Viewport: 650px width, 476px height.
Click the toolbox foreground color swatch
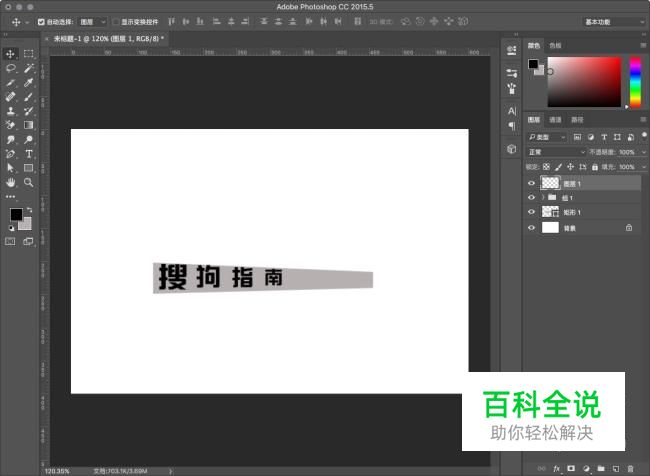click(x=16, y=214)
